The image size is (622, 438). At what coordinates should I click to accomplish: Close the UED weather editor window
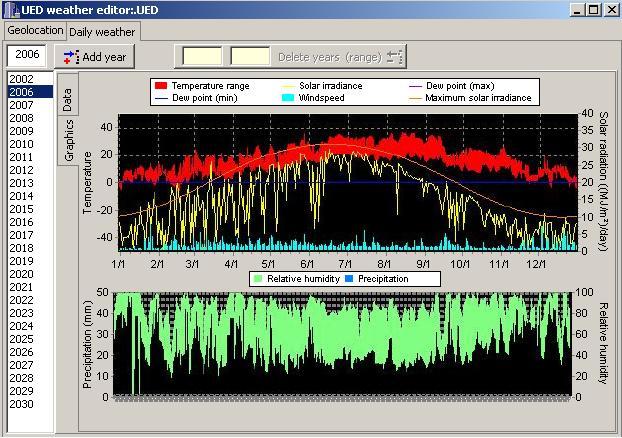(612, 10)
